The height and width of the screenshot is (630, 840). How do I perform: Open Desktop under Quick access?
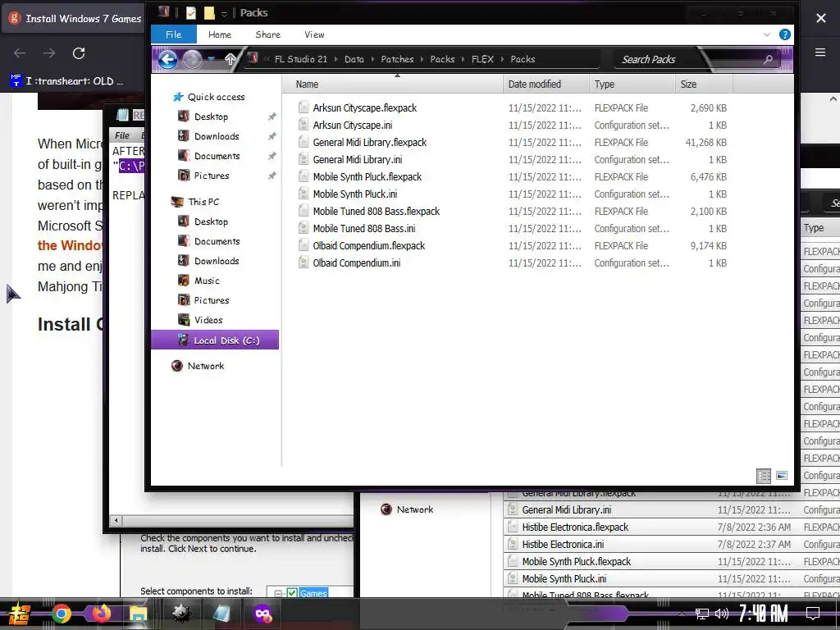pos(211,116)
